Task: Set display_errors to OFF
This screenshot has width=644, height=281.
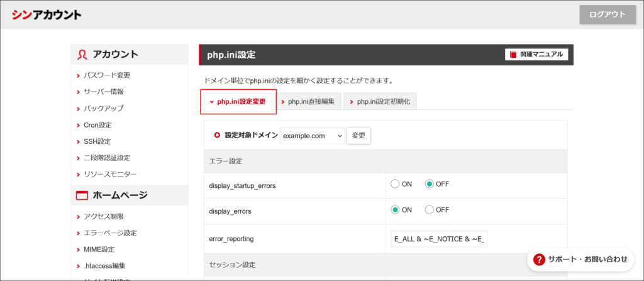Action: point(429,210)
